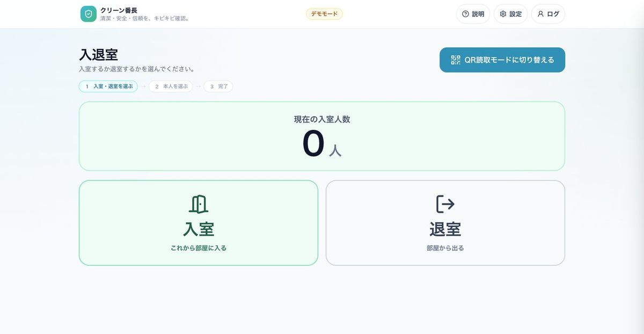Open the 説明 help button
The image size is (644, 334).
473,14
